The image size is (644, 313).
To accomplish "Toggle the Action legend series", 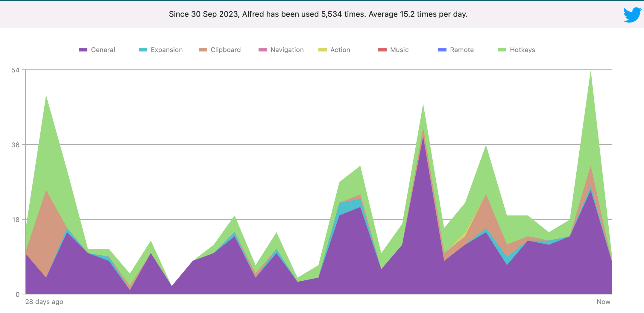I will [x=334, y=50].
